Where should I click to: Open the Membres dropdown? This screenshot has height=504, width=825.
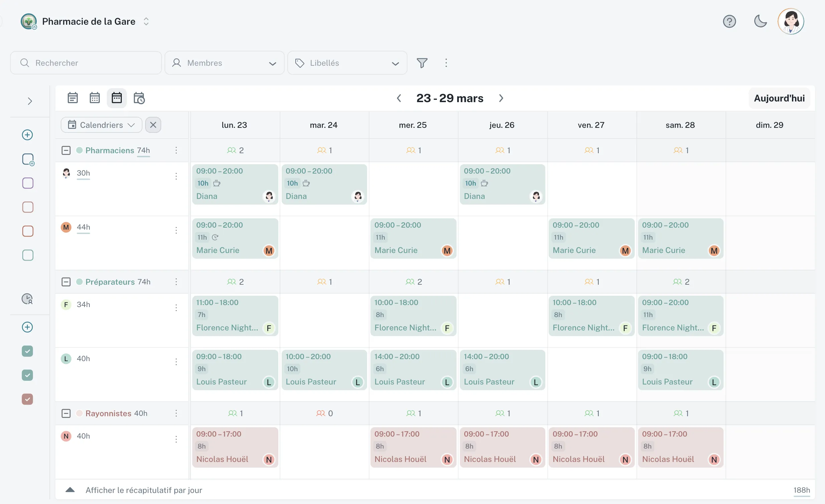tap(224, 63)
